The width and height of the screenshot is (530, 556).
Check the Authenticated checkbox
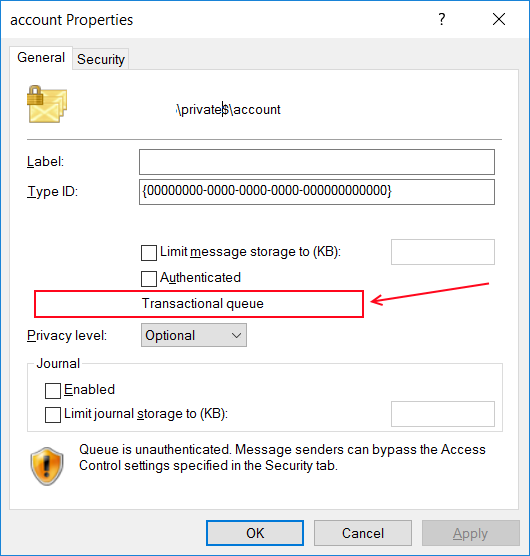tap(149, 279)
